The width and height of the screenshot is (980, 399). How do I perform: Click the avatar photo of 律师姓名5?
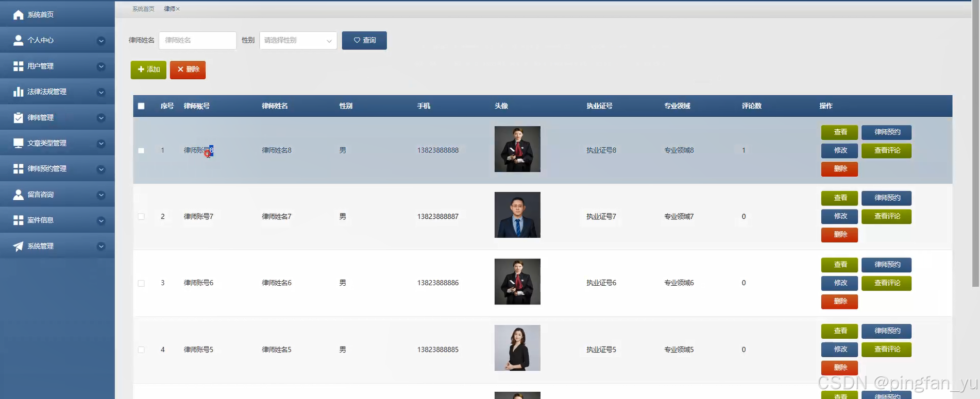(x=517, y=348)
